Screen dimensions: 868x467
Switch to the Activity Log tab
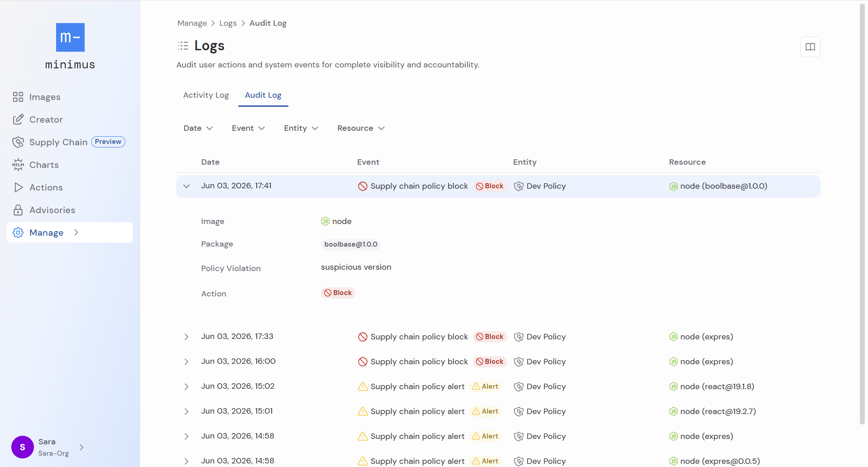[206, 95]
